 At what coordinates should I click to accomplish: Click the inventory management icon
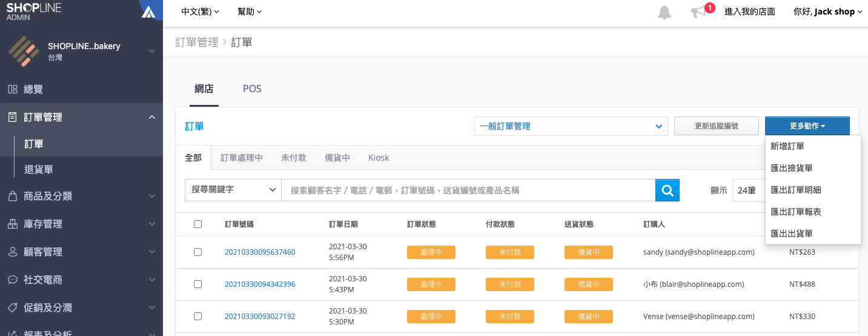(12, 224)
